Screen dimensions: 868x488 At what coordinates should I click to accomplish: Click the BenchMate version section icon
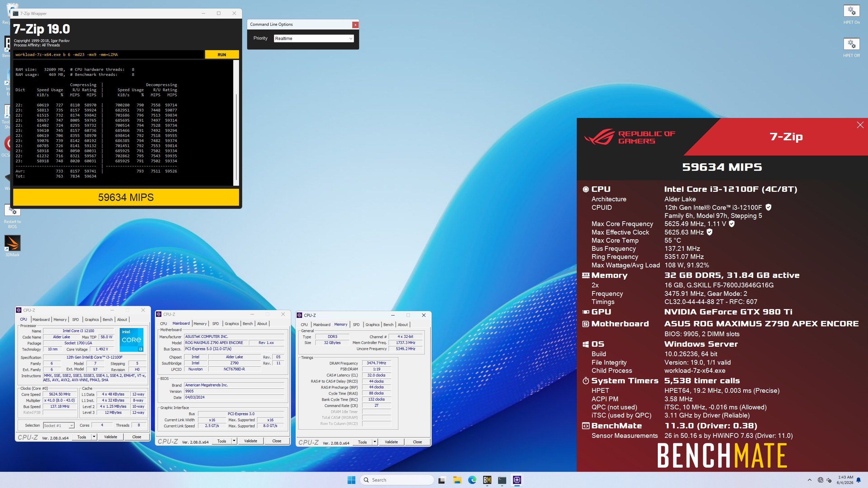click(586, 426)
